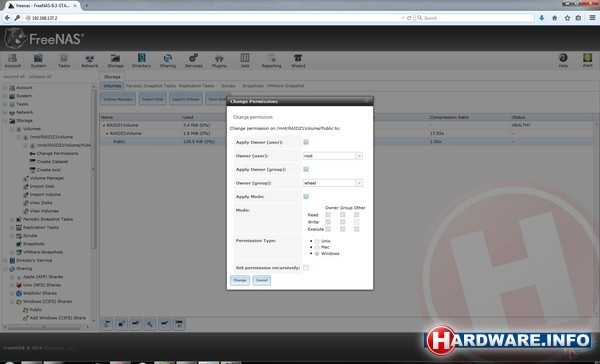Click first icon in bottom volume toolbar
Image resolution: width=600 pixels, height=364 pixels.
click(x=107, y=324)
